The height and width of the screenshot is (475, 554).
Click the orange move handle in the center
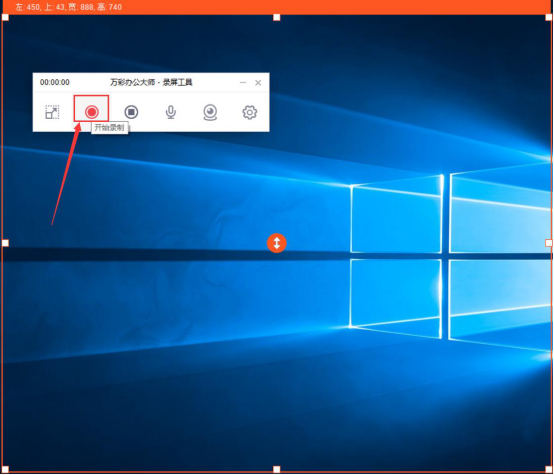tap(277, 243)
